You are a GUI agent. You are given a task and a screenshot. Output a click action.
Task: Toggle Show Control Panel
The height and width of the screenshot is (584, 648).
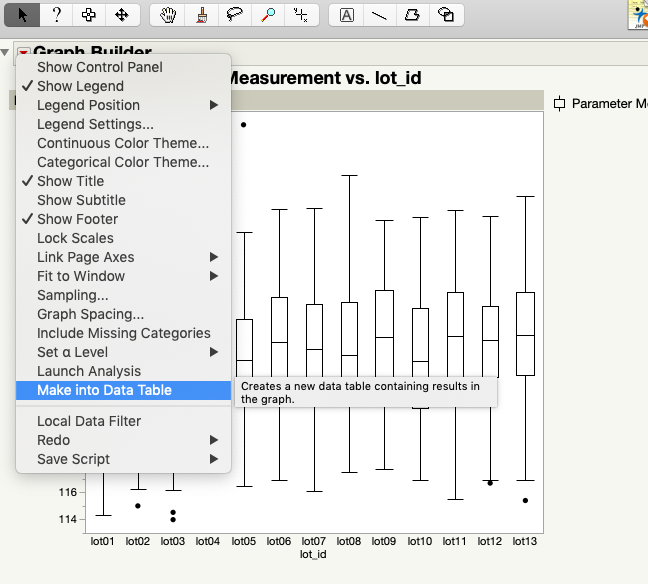point(123,67)
